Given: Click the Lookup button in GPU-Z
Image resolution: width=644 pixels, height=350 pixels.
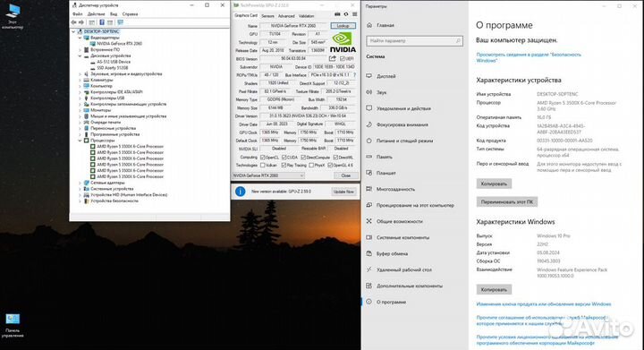Looking at the screenshot, I should coord(343,26).
